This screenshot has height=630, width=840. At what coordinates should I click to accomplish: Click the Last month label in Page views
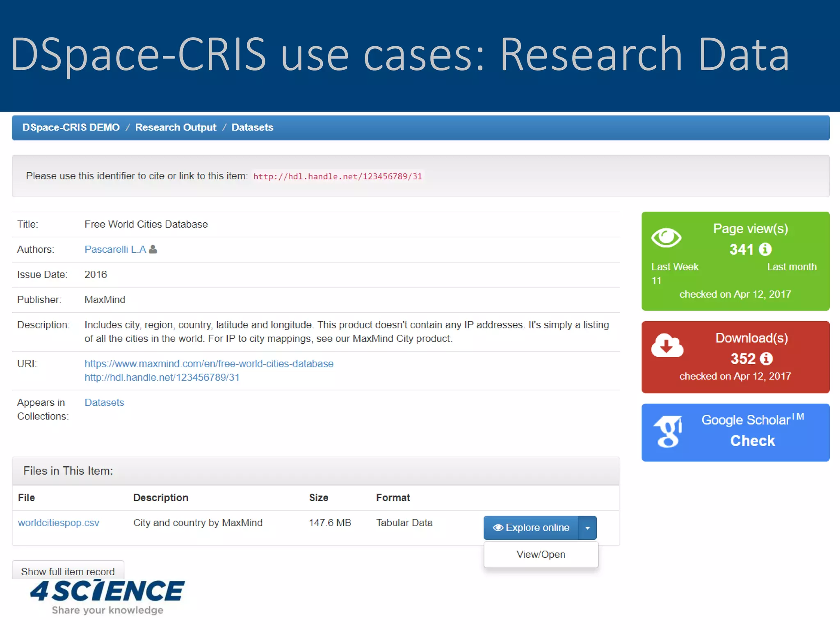[792, 267]
